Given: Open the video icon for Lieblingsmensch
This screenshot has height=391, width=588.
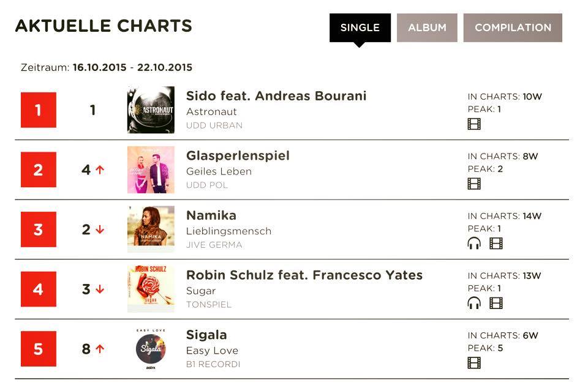Looking at the screenshot, I should [496, 244].
